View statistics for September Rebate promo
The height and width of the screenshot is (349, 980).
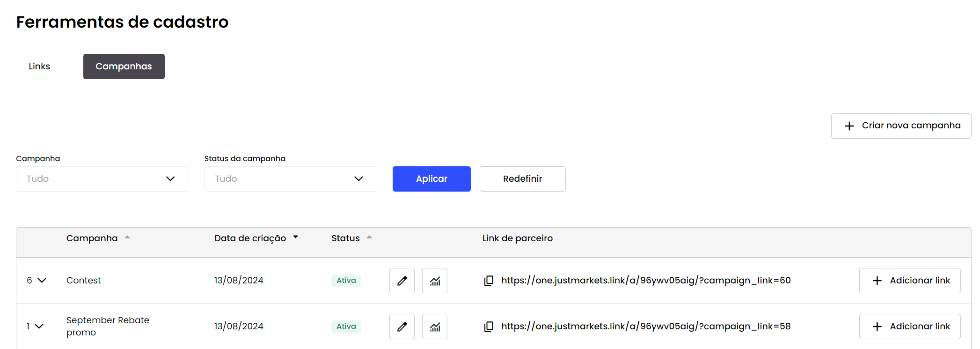pos(435,327)
